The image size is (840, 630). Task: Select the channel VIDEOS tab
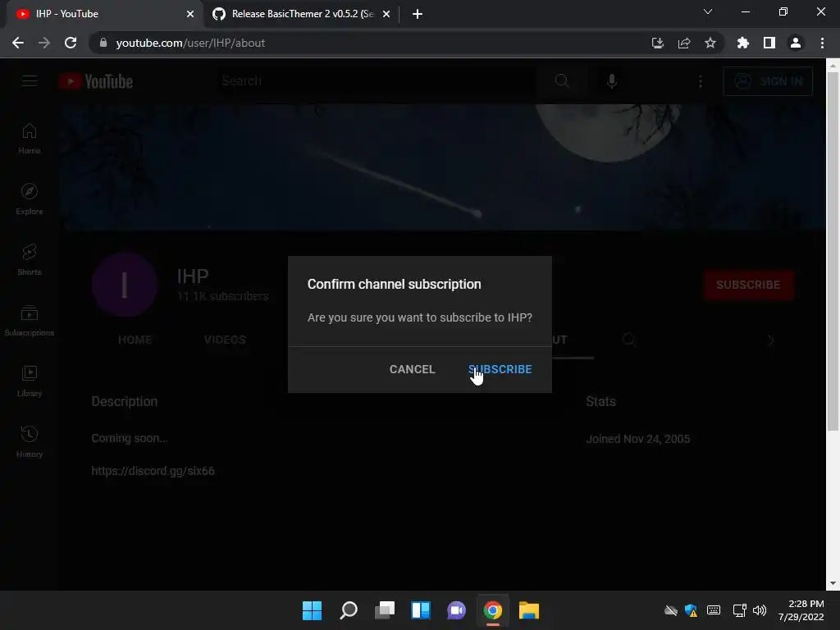pos(225,340)
